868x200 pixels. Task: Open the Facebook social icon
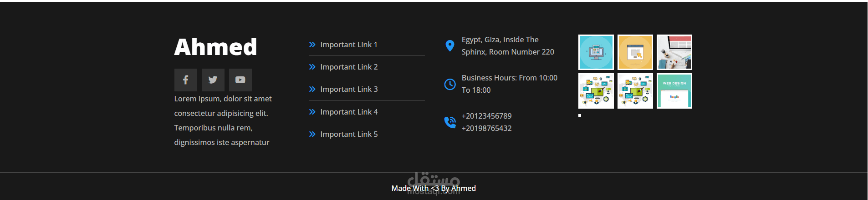click(185, 80)
